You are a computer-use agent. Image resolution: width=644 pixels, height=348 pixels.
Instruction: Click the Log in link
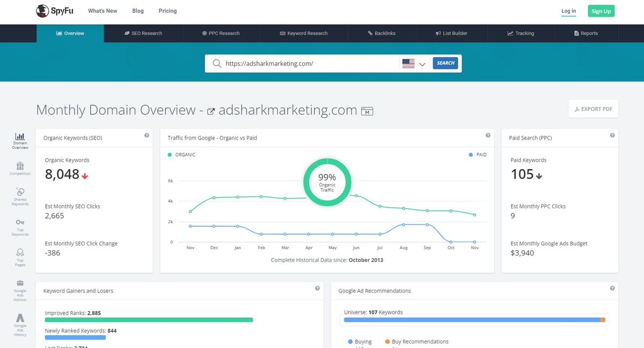569,11
